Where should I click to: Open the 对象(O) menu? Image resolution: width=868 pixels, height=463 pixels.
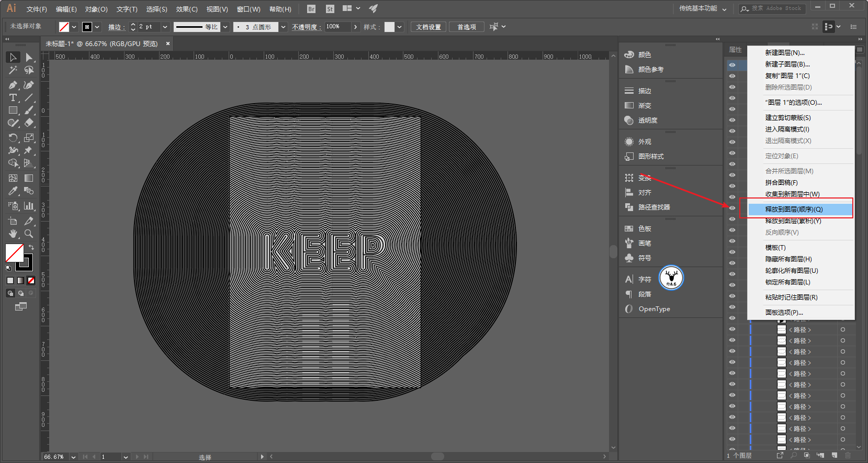coord(96,9)
